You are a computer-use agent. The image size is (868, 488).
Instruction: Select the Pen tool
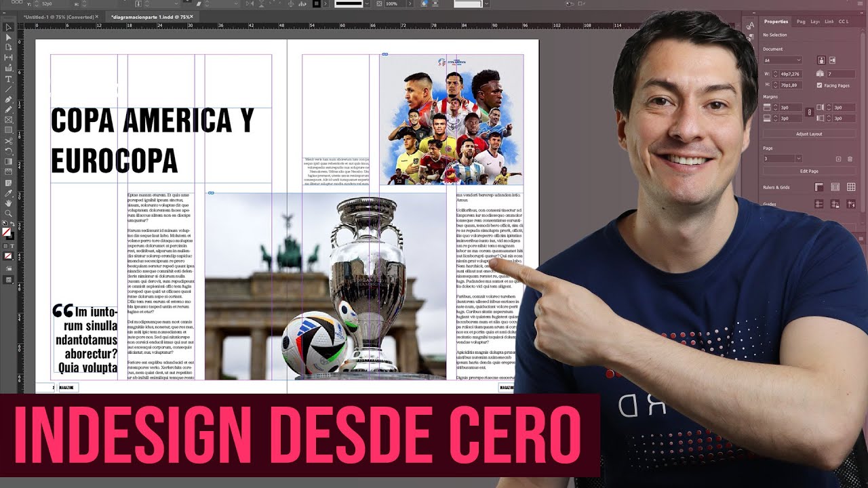point(8,100)
